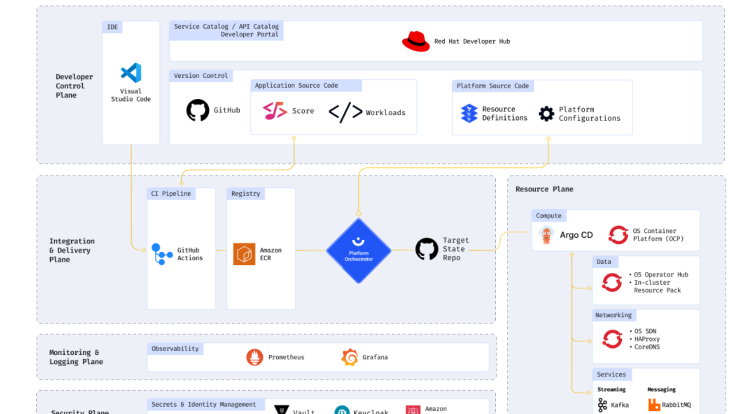Click the CoreDNS bullet text
Image resolution: width=740 pixels, height=414 pixels.
[x=647, y=347]
